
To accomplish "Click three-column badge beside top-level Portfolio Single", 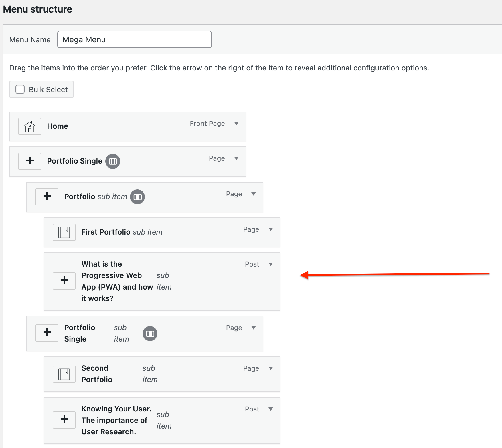I will point(113,161).
